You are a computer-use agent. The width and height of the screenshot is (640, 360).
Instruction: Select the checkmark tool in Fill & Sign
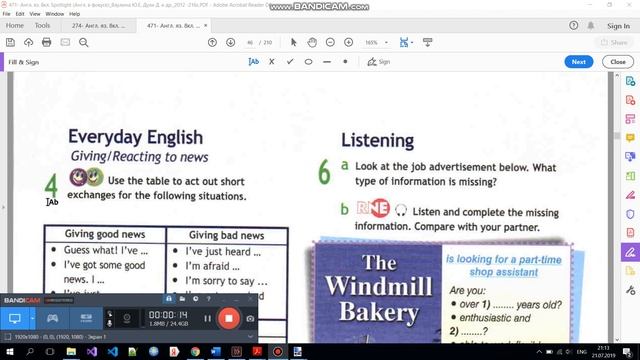pyautogui.click(x=290, y=62)
